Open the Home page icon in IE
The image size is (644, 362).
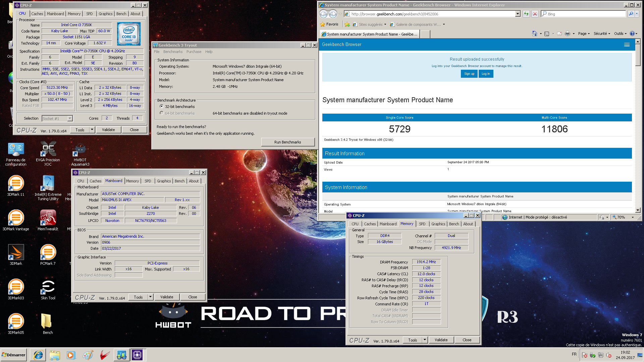click(x=535, y=34)
